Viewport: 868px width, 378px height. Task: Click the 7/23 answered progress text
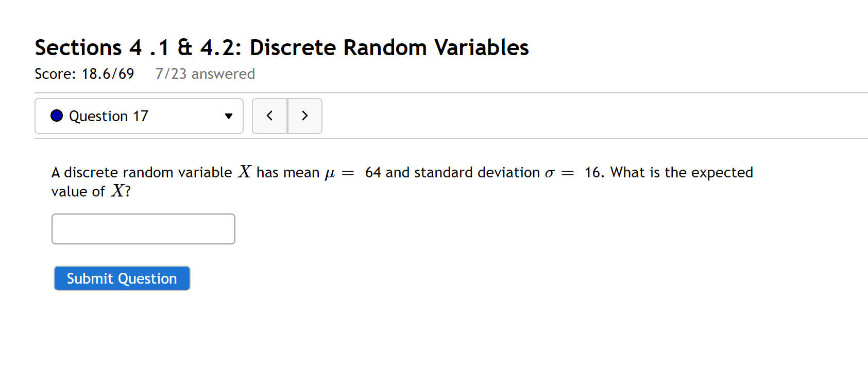[x=205, y=74]
